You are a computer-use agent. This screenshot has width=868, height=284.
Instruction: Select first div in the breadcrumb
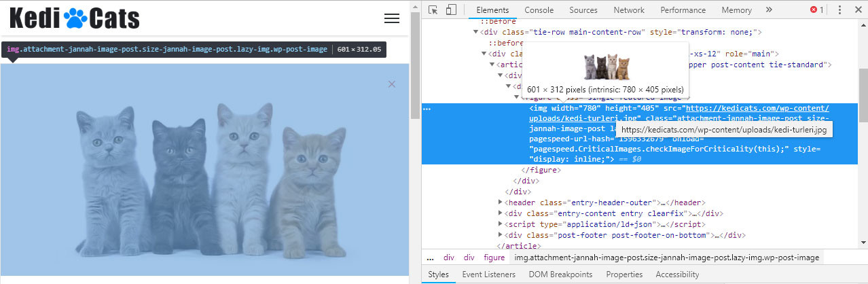[x=449, y=258]
